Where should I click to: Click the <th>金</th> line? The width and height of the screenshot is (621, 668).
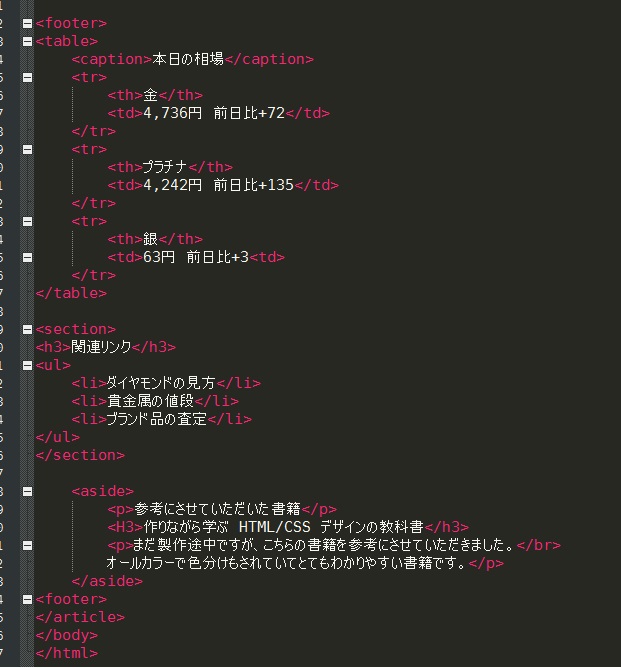(x=155, y=95)
